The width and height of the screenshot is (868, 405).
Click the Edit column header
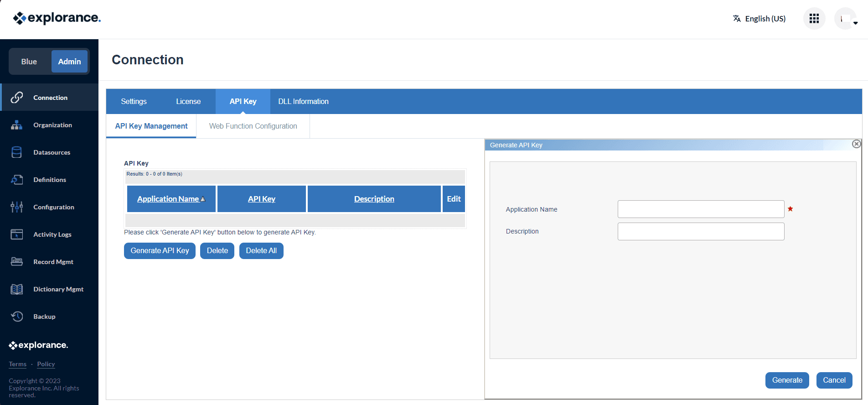tap(454, 199)
